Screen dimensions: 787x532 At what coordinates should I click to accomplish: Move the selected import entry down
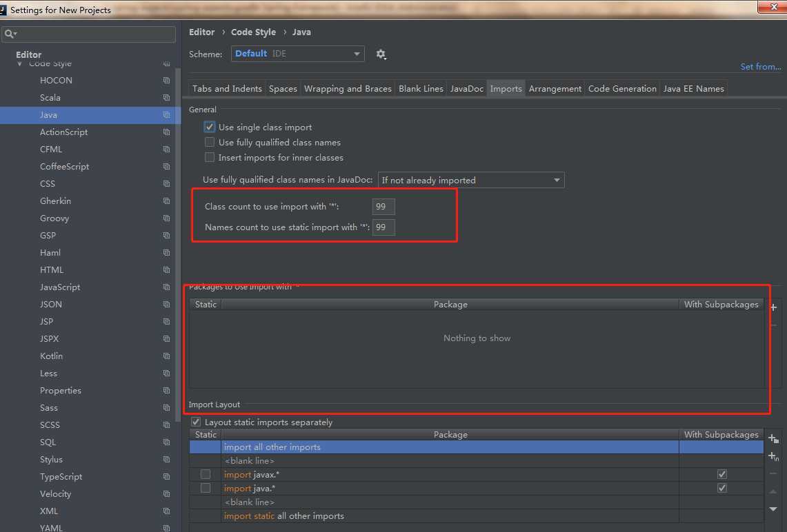click(x=773, y=509)
